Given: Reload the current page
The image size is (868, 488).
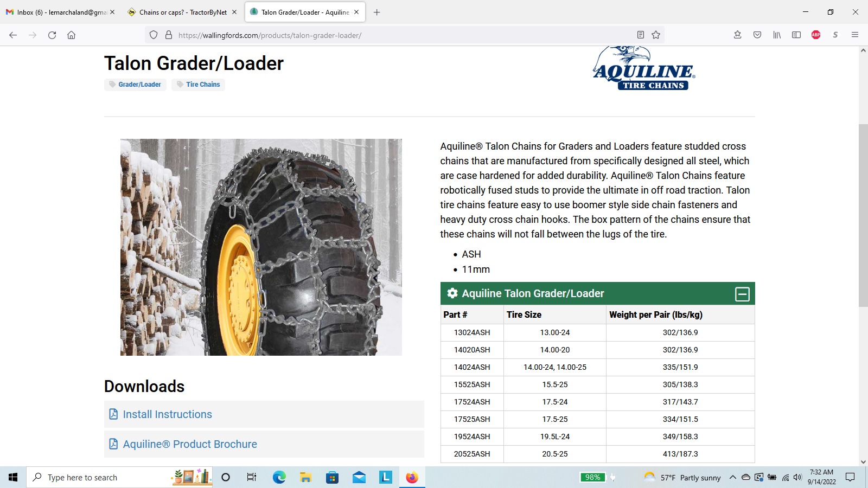Looking at the screenshot, I should click(x=52, y=35).
